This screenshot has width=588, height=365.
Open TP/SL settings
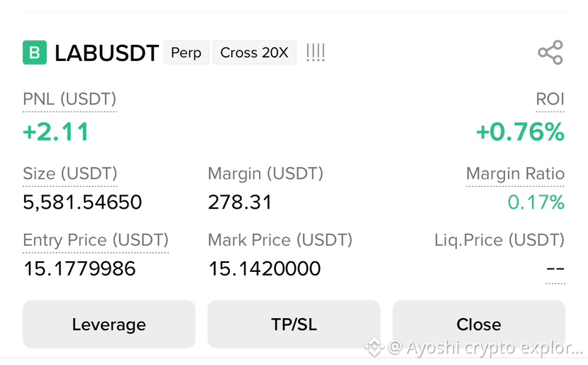tap(294, 324)
